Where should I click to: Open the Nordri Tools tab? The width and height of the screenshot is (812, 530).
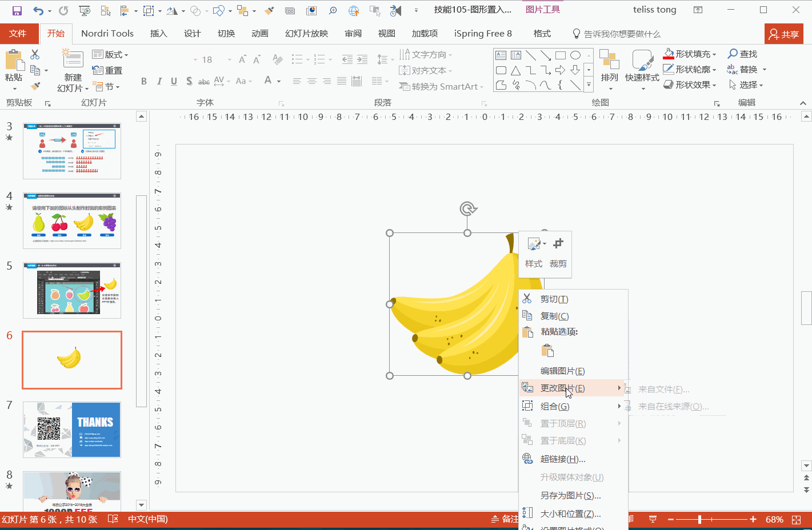click(107, 33)
